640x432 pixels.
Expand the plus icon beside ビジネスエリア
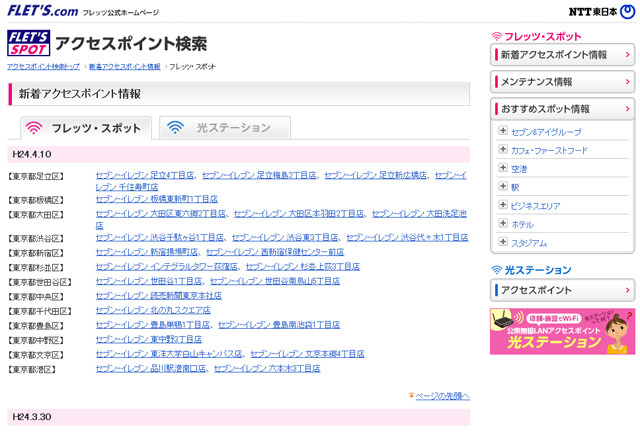point(503,205)
